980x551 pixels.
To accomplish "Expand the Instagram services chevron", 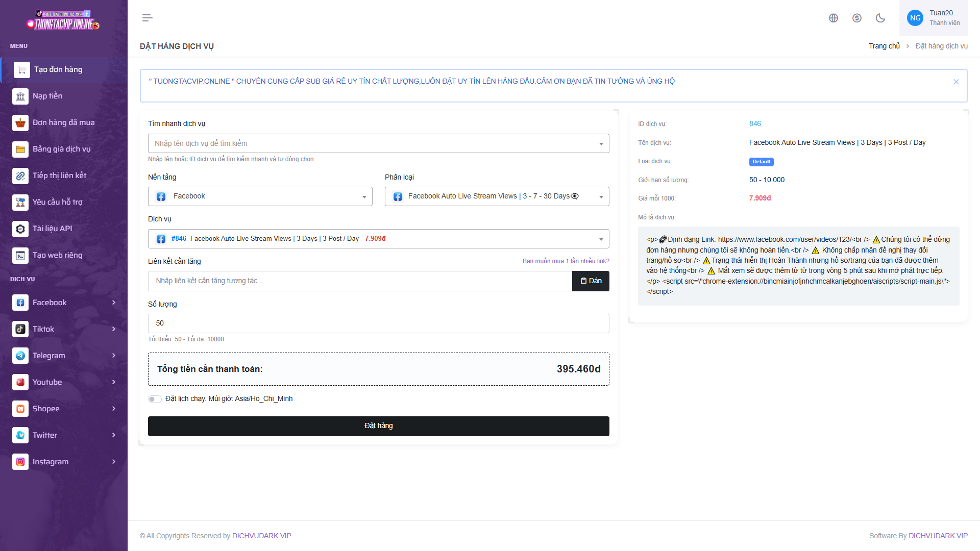I will pyautogui.click(x=114, y=462).
